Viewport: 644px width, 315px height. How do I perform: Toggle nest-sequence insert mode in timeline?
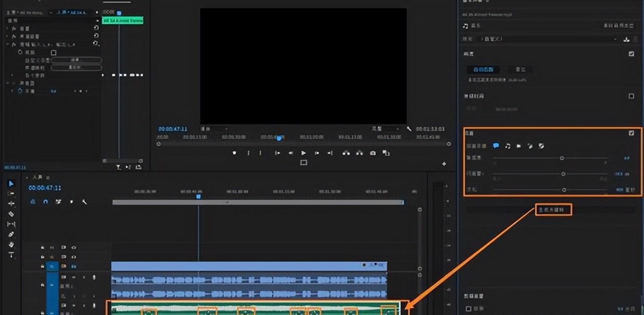[33, 201]
